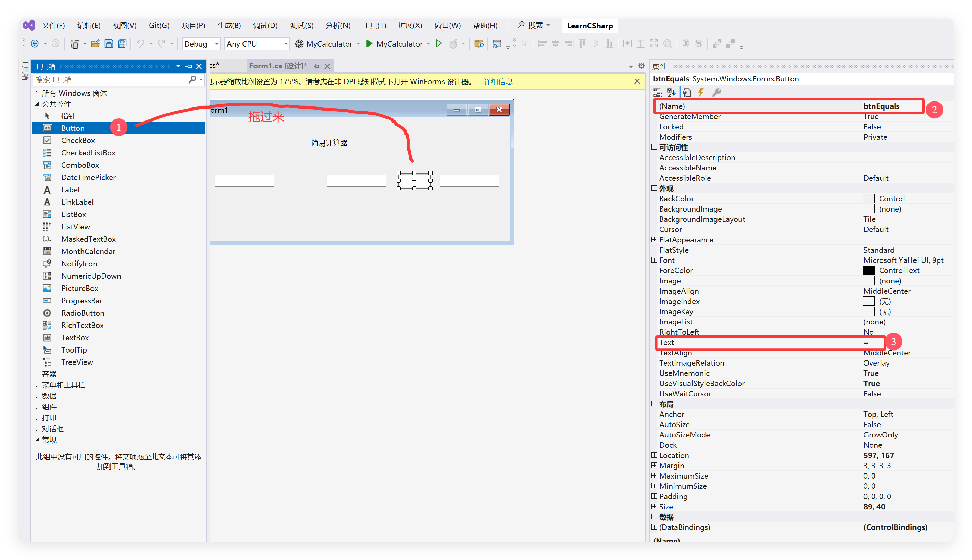972x560 pixels.
Task: Open the 生成(B) menu
Action: (x=229, y=25)
